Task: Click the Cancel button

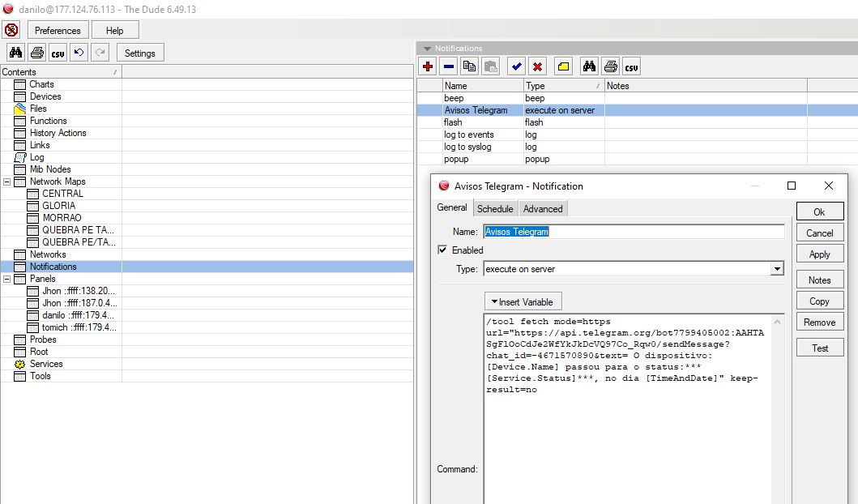Action: pos(820,233)
